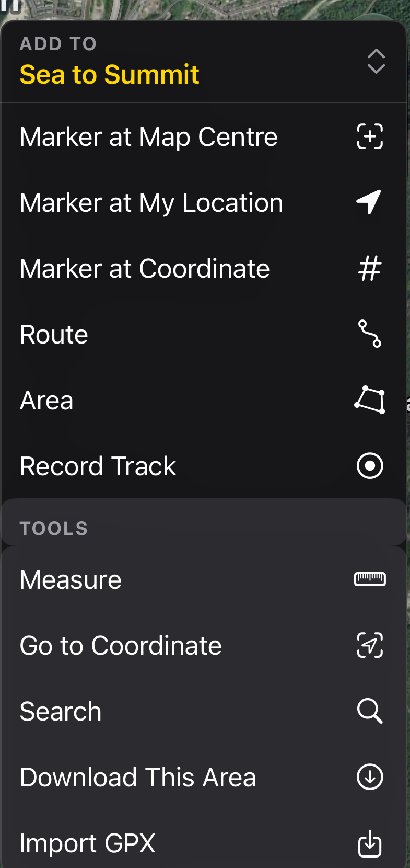Image resolution: width=410 pixels, height=868 pixels.
Task: Click the Import GPX tray icon
Action: [x=370, y=843]
